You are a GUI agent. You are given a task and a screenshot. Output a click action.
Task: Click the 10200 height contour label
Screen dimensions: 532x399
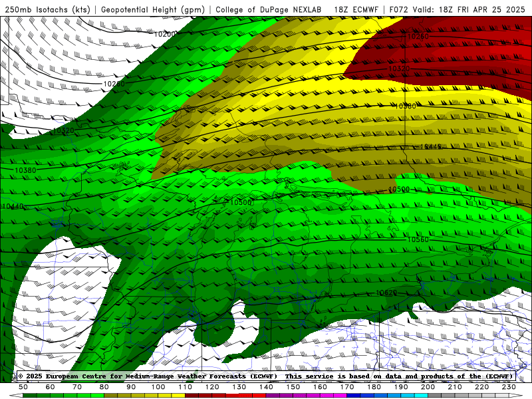(165, 34)
